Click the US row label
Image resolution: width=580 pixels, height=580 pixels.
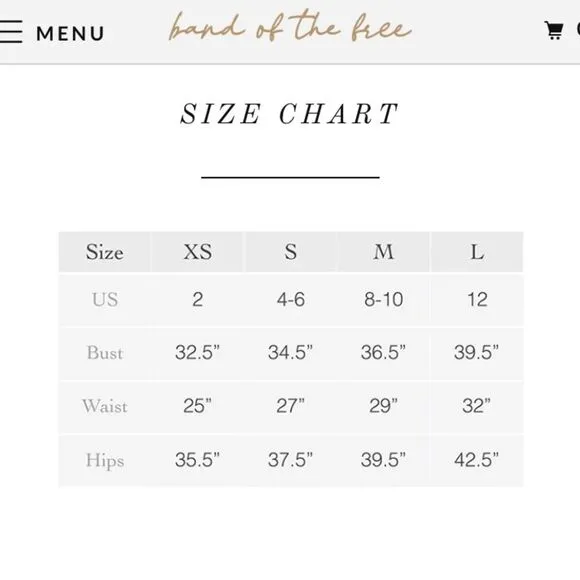[x=105, y=299]
